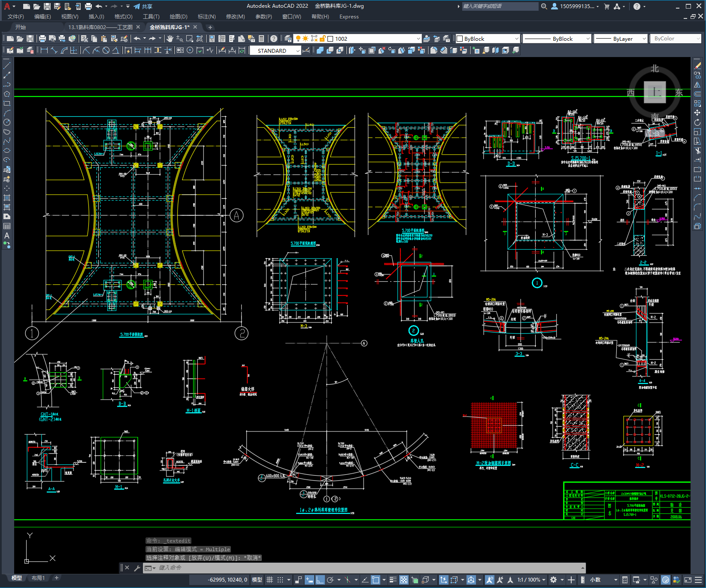Image resolution: width=706 pixels, height=588 pixels.
Task: Click the Customization wrench icon in command line
Action: coord(137,568)
